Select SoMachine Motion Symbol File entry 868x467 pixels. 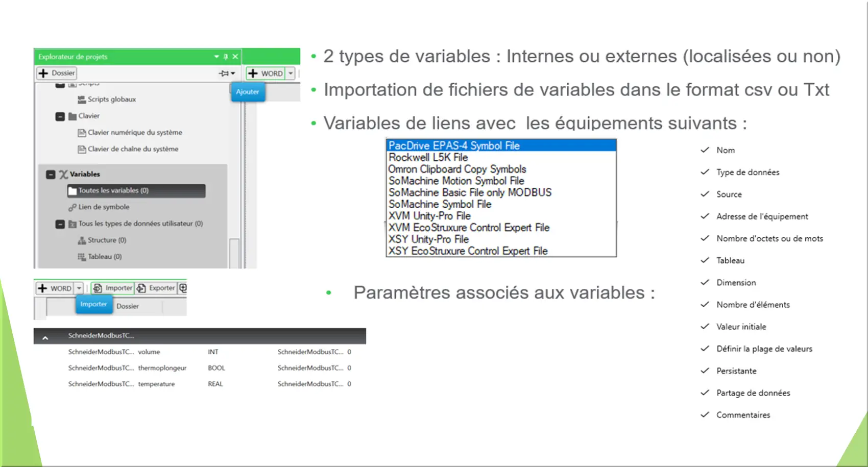tap(501, 181)
